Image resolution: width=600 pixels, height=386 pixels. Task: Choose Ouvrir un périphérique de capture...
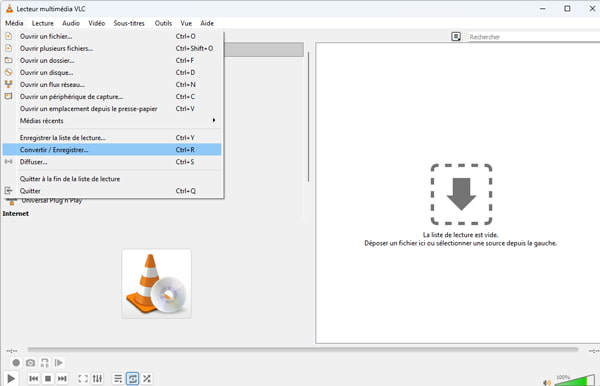point(112,96)
